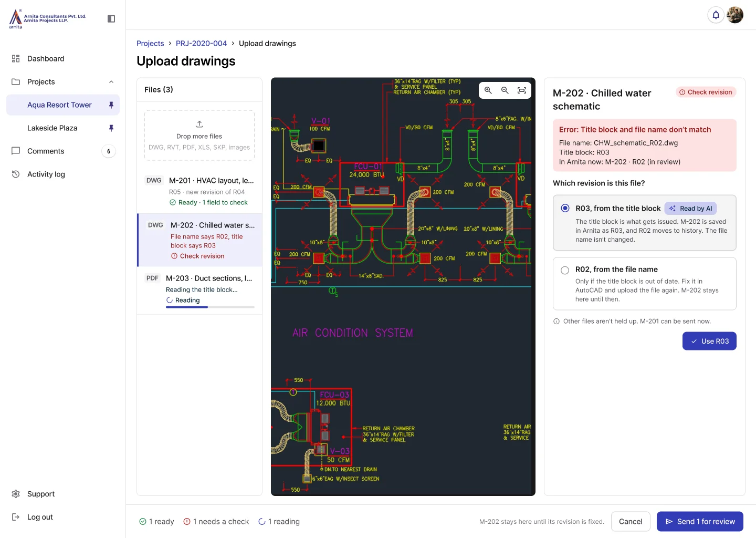Open the notifications bell
The image size is (756, 538).
716,15
